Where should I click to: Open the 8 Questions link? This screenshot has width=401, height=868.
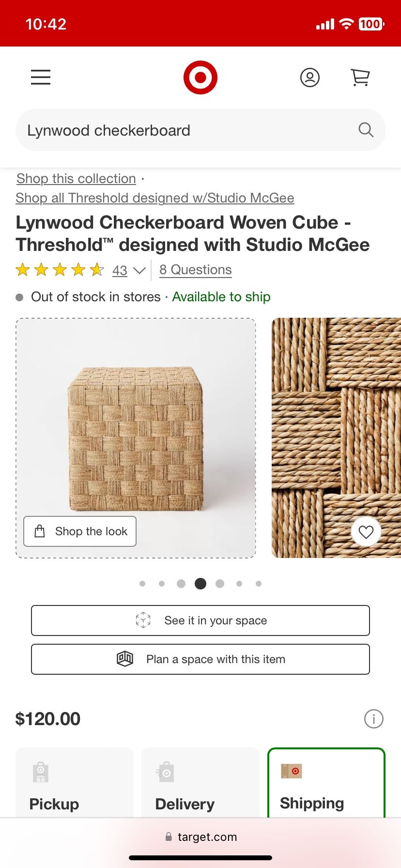[196, 270]
